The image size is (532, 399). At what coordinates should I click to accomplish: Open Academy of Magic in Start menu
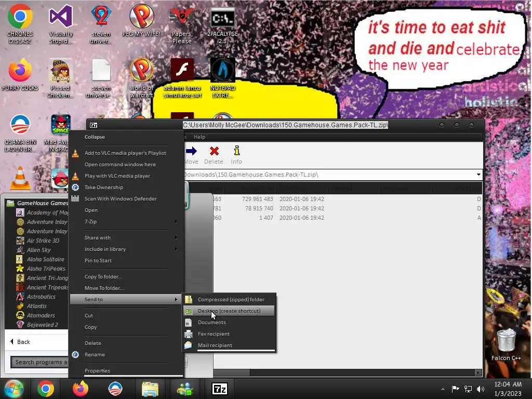pos(42,212)
